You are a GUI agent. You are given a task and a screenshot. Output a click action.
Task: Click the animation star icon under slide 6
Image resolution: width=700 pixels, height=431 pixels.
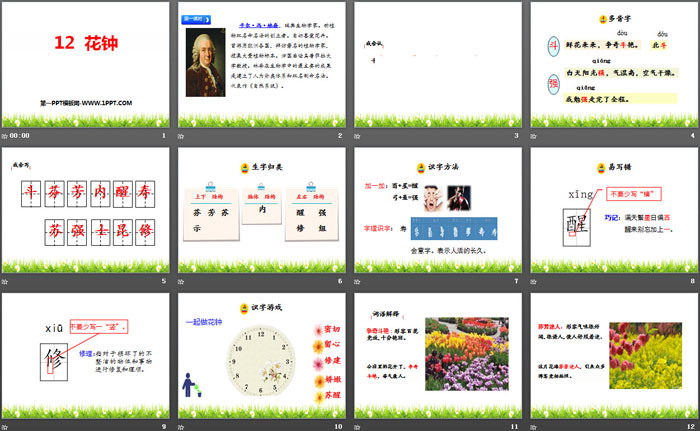coord(181,281)
